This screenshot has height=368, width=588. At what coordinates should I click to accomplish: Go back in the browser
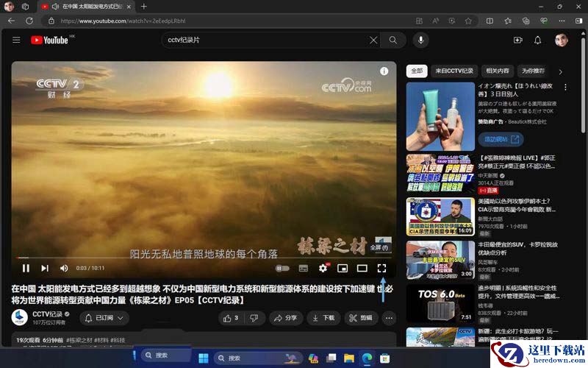coord(11,21)
